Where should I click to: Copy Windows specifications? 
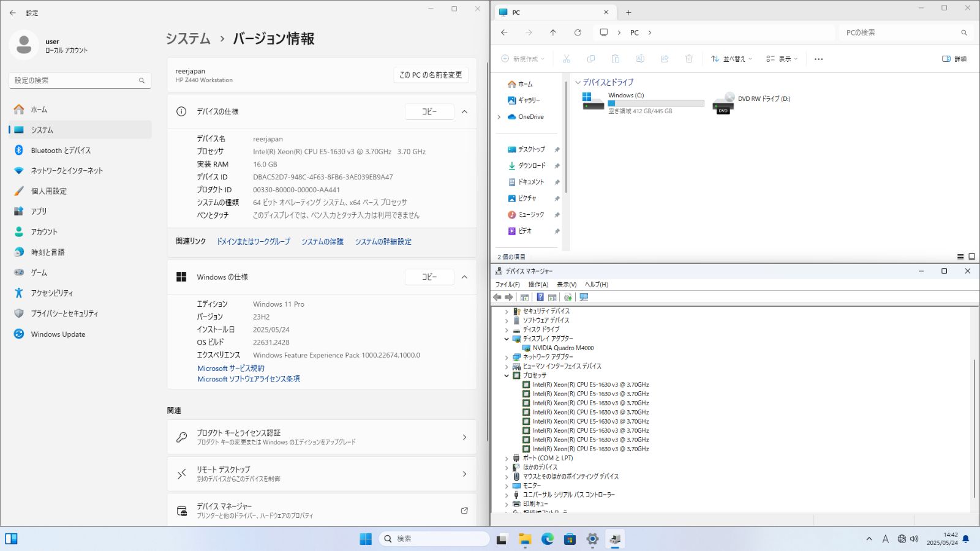coord(429,277)
